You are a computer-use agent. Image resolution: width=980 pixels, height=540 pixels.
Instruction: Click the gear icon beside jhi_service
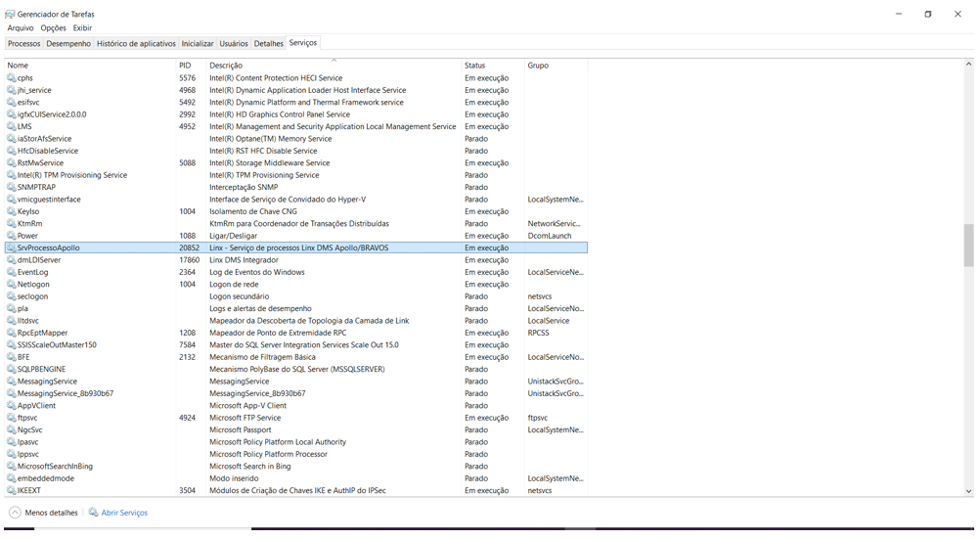12,90
